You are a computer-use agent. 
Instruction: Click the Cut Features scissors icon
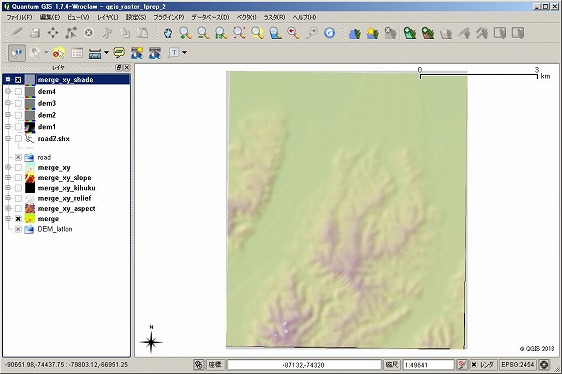click(x=107, y=33)
